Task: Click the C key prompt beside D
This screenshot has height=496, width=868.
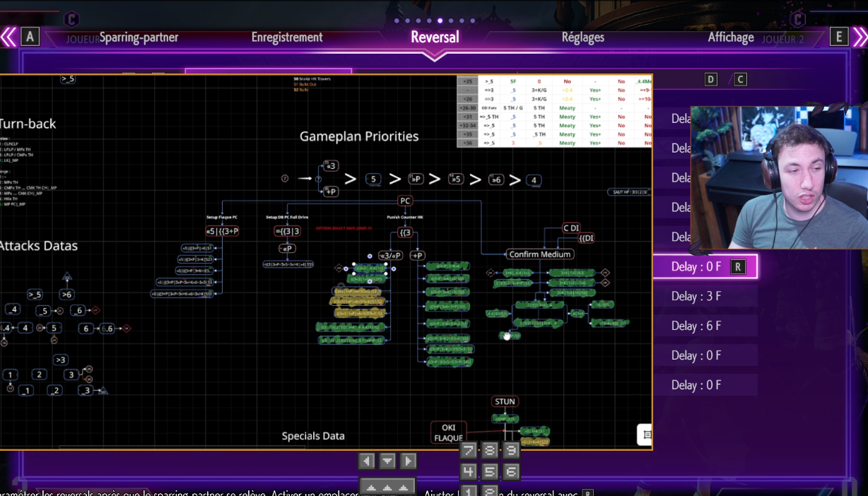Action: pos(740,79)
